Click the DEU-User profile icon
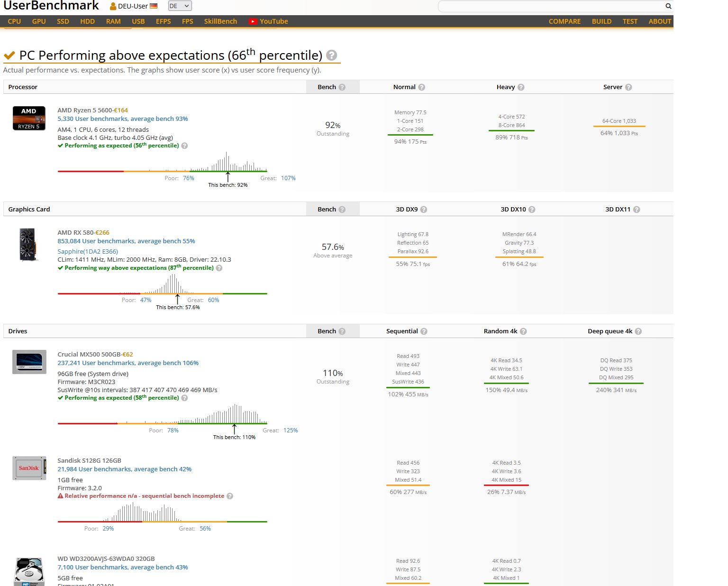This screenshot has width=728, height=586. click(113, 7)
